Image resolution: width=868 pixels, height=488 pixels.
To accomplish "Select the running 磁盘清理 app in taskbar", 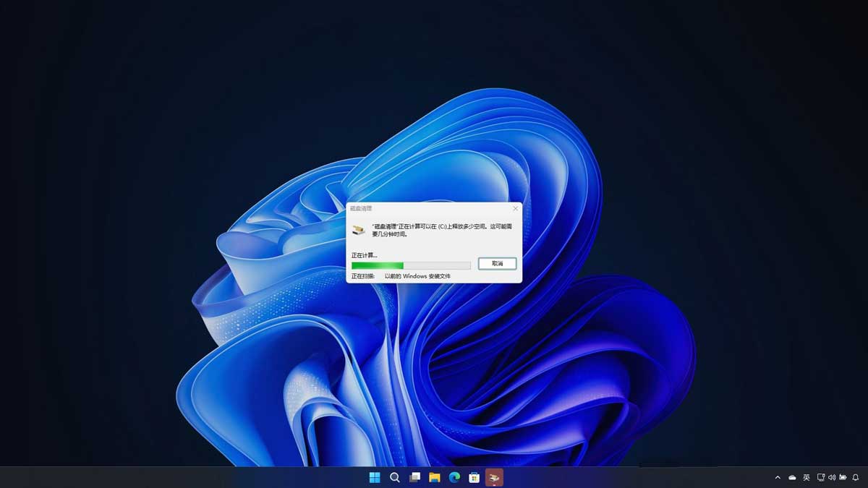I will click(495, 477).
